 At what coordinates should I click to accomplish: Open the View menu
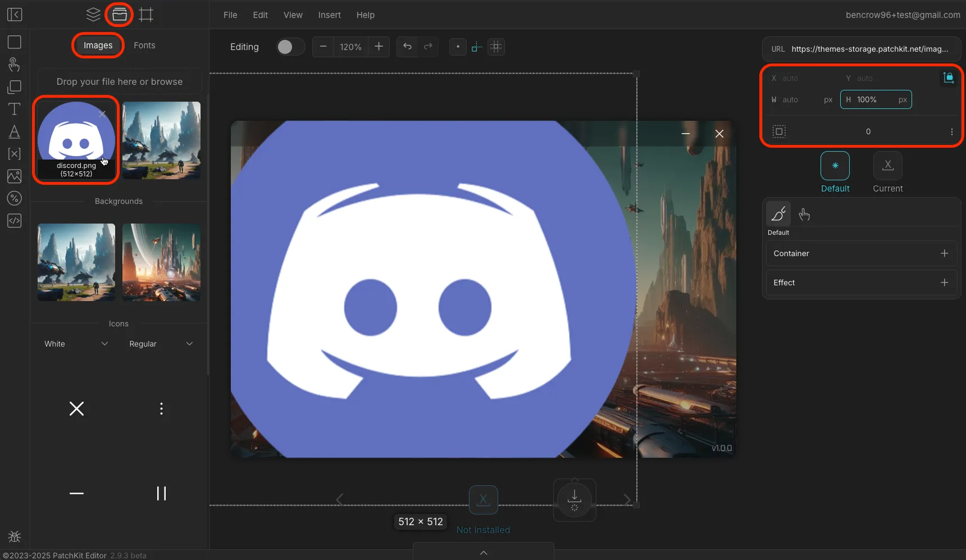[x=293, y=15]
